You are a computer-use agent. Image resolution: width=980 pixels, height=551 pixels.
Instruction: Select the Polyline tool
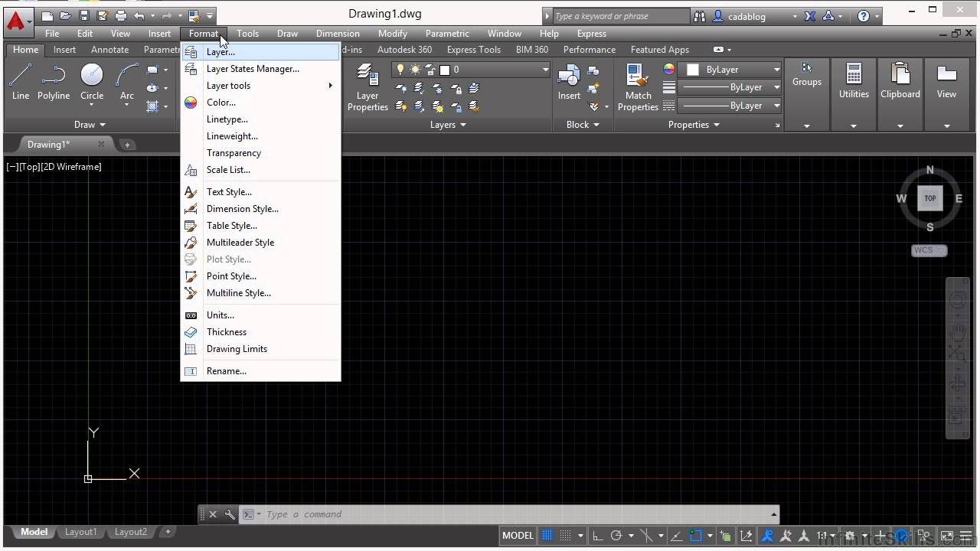pos(54,81)
